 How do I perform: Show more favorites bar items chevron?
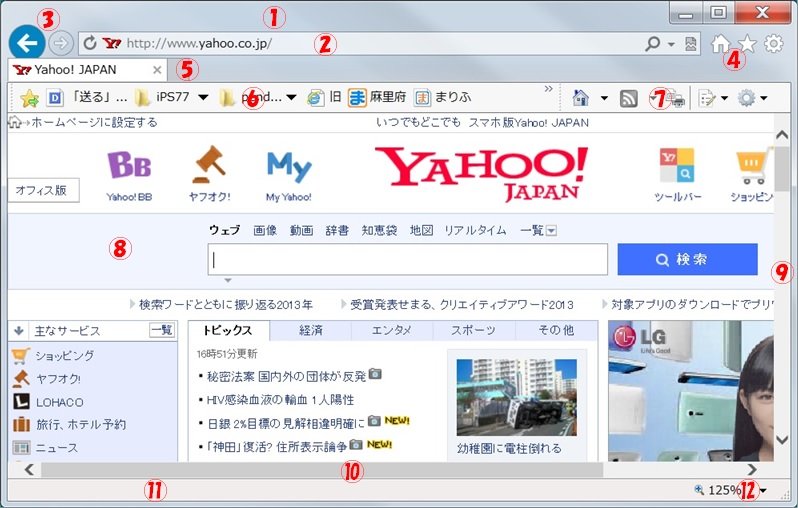[548, 89]
